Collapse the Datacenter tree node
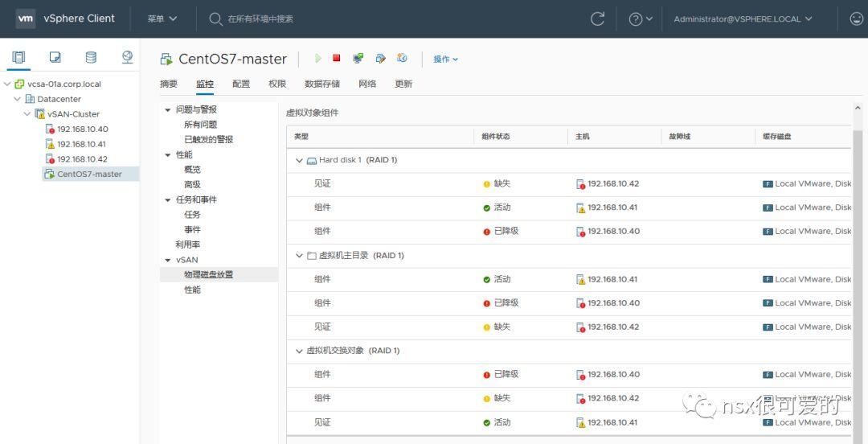This screenshot has width=868, height=444. (x=17, y=99)
